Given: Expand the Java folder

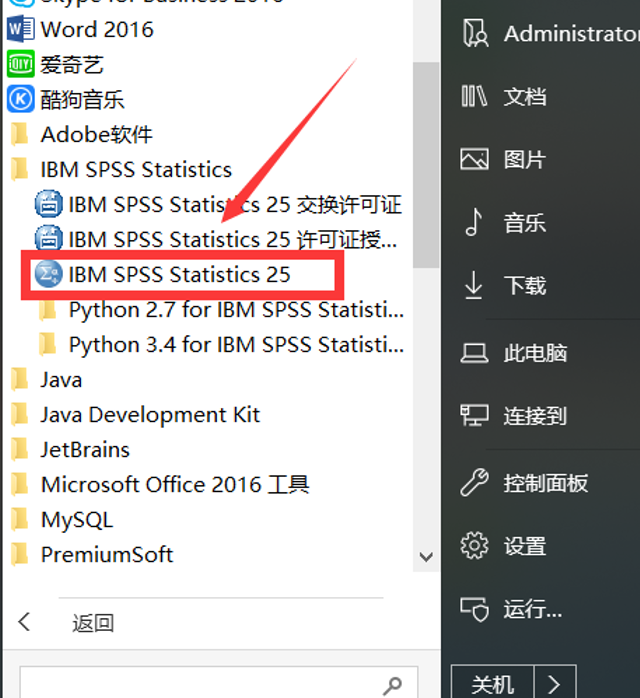Looking at the screenshot, I should (46, 380).
